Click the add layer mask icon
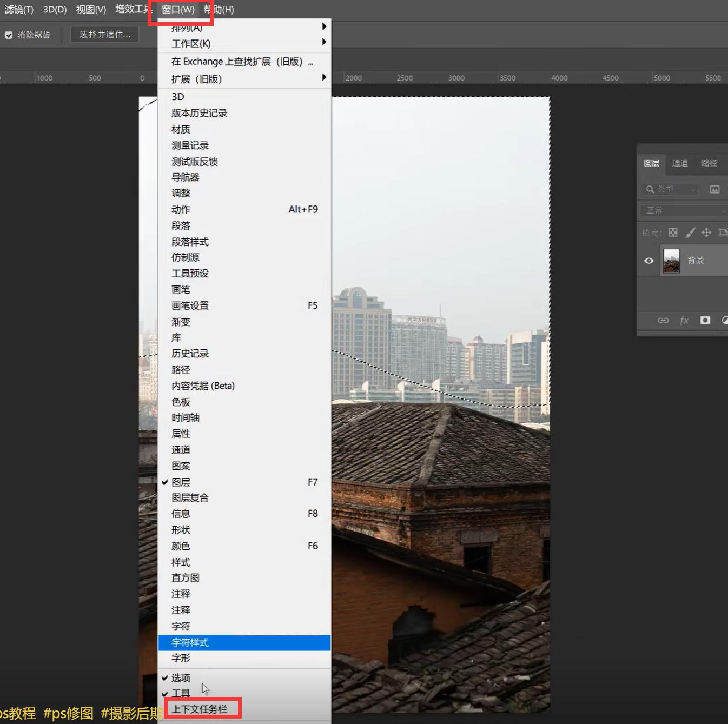Image resolution: width=728 pixels, height=724 pixels. point(705,320)
